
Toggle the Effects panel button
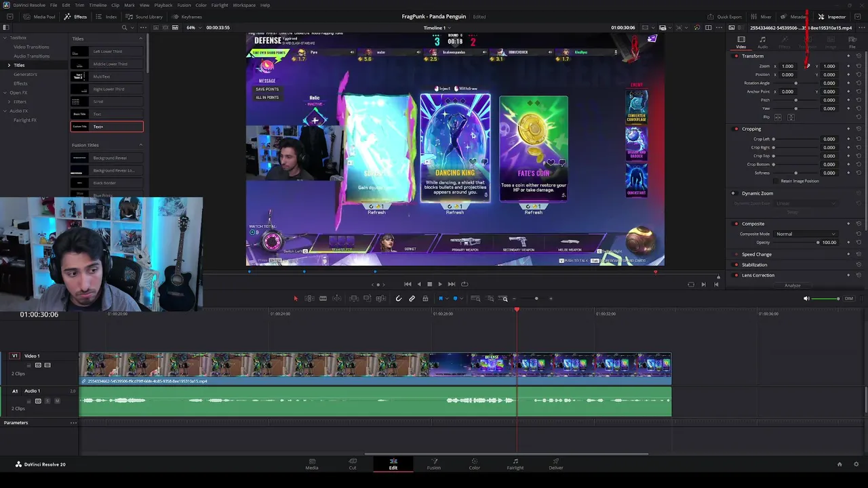[76, 17]
